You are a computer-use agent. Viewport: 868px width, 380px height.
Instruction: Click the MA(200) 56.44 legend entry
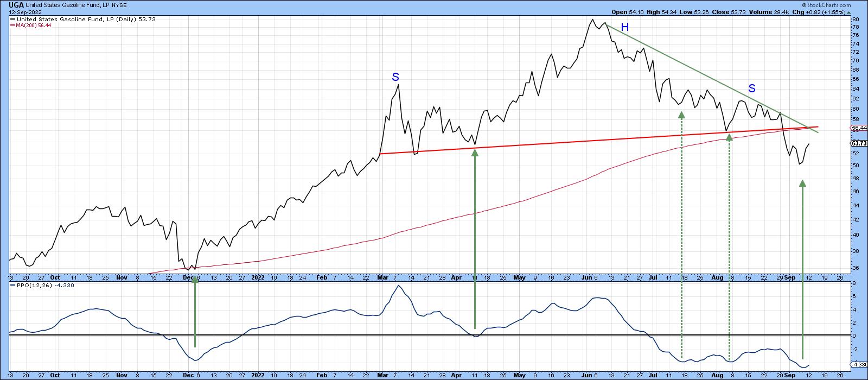[x=34, y=24]
